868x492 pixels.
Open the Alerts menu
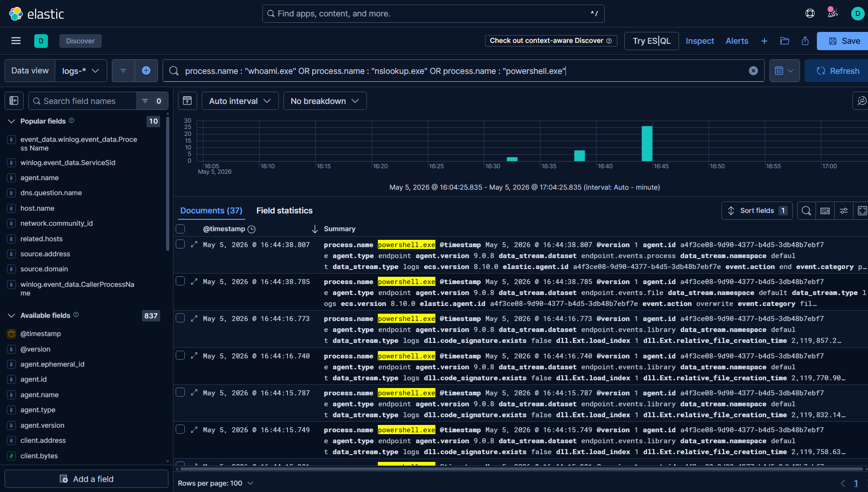(737, 41)
